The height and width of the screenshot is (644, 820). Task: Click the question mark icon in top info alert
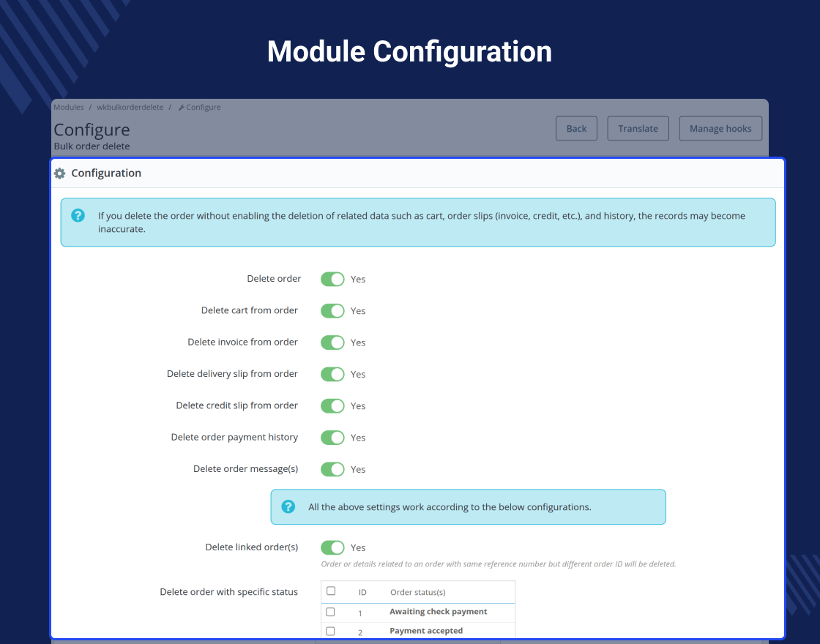(78, 215)
